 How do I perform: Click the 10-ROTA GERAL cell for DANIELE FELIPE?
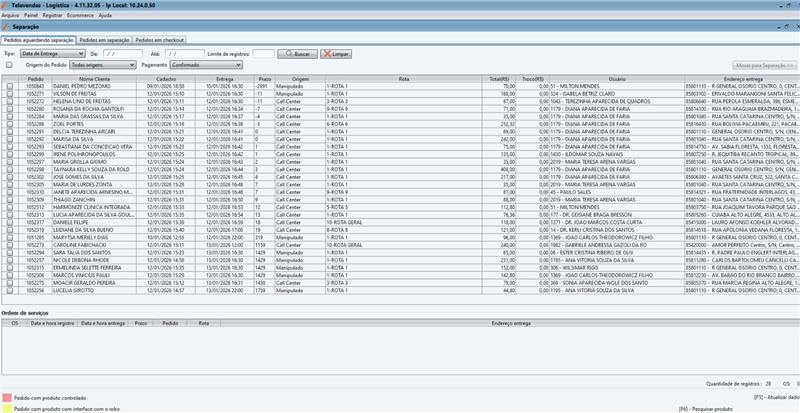(404, 223)
